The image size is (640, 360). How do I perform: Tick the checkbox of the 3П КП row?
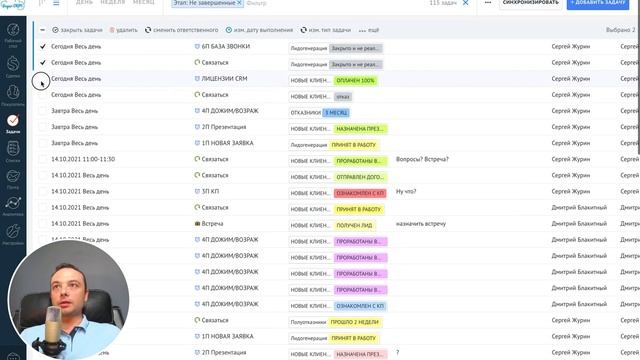[42, 191]
